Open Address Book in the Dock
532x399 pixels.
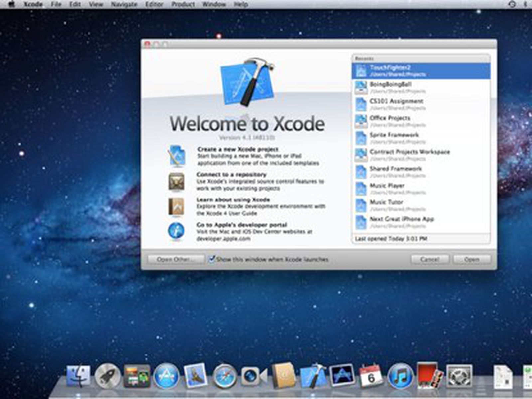(x=284, y=376)
